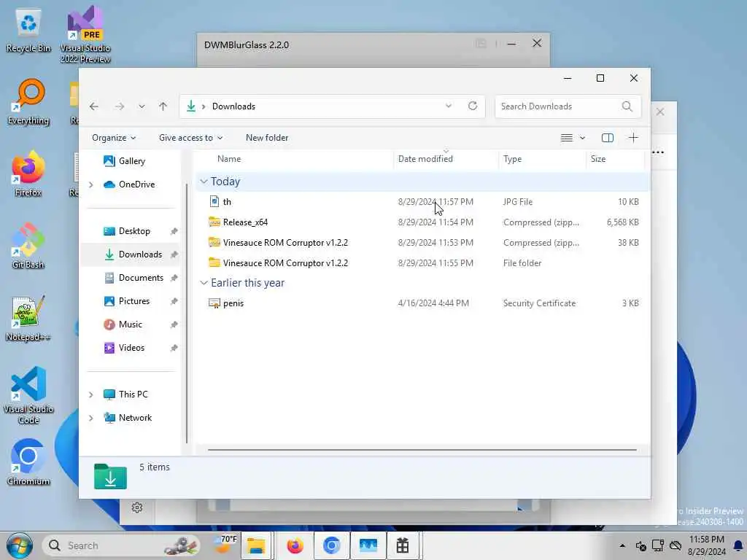747x560 pixels.
Task: Expand the This PC node
Action: (91, 394)
